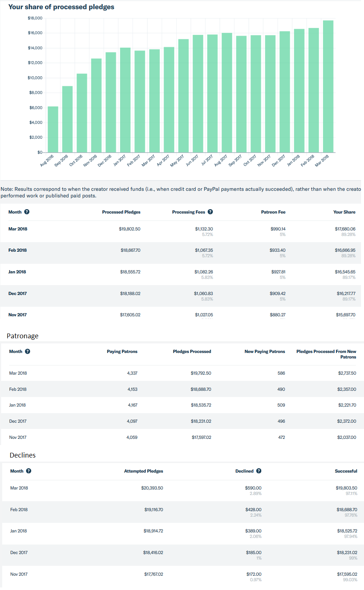The image size is (364, 590).
Task: Click the Patreon Fee column header
Action: [x=273, y=212]
